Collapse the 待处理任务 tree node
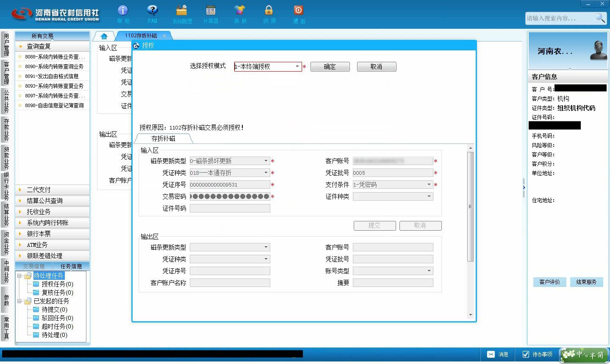610x364 pixels. tap(19, 276)
